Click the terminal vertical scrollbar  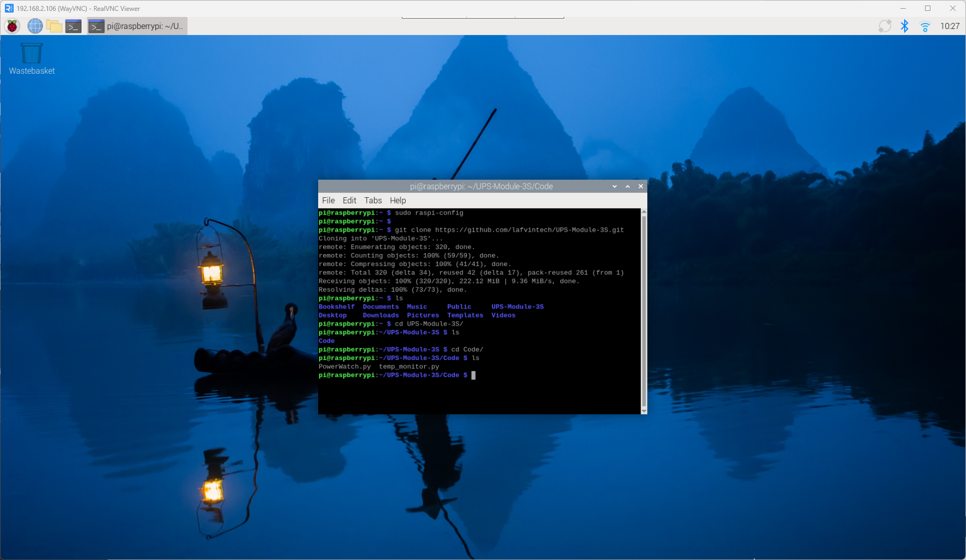(x=644, y=311)
